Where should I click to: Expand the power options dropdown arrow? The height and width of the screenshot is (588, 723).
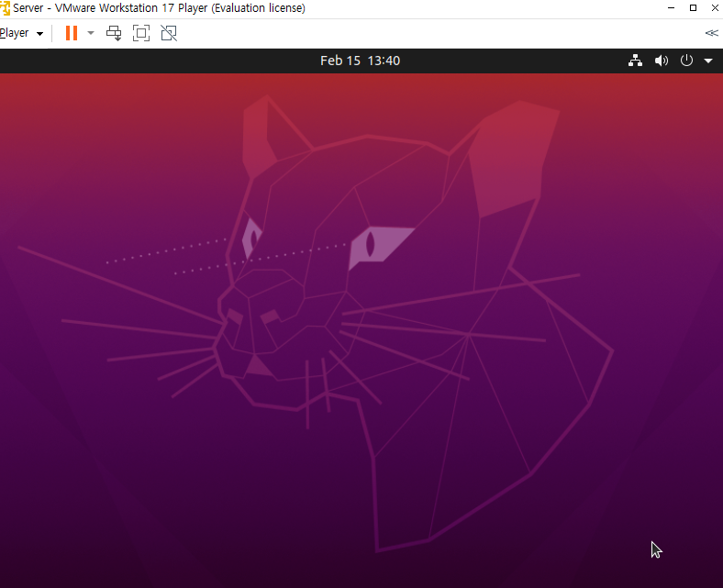coord(91,33)
